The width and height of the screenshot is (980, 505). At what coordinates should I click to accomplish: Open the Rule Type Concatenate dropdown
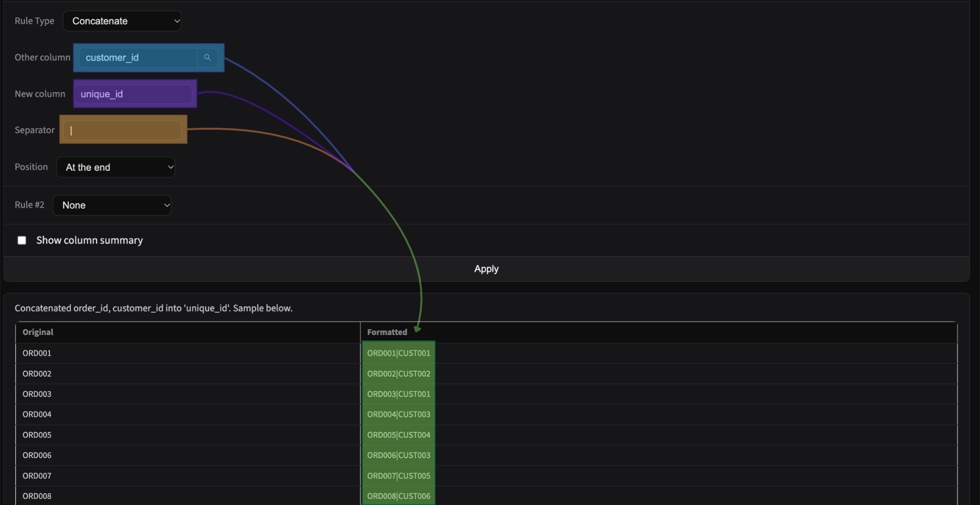tap(122, 21)
